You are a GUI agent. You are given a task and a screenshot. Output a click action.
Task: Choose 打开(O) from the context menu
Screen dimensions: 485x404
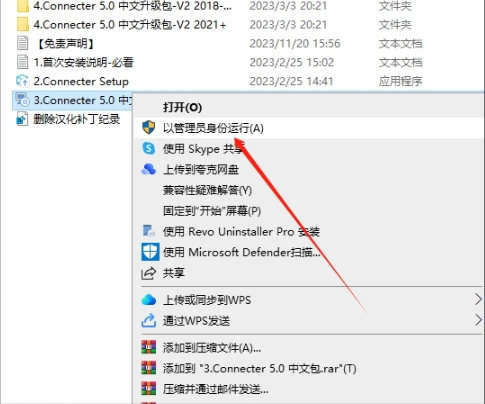182,107
